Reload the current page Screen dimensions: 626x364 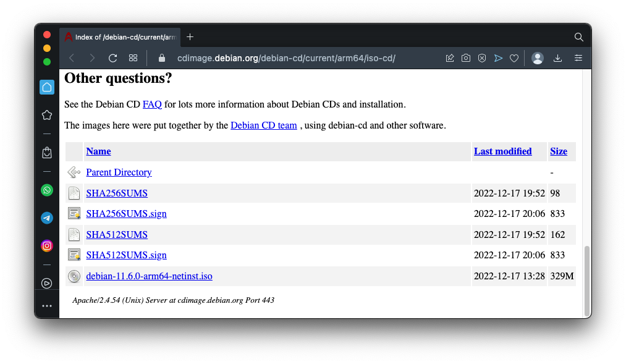click(112, 58)
